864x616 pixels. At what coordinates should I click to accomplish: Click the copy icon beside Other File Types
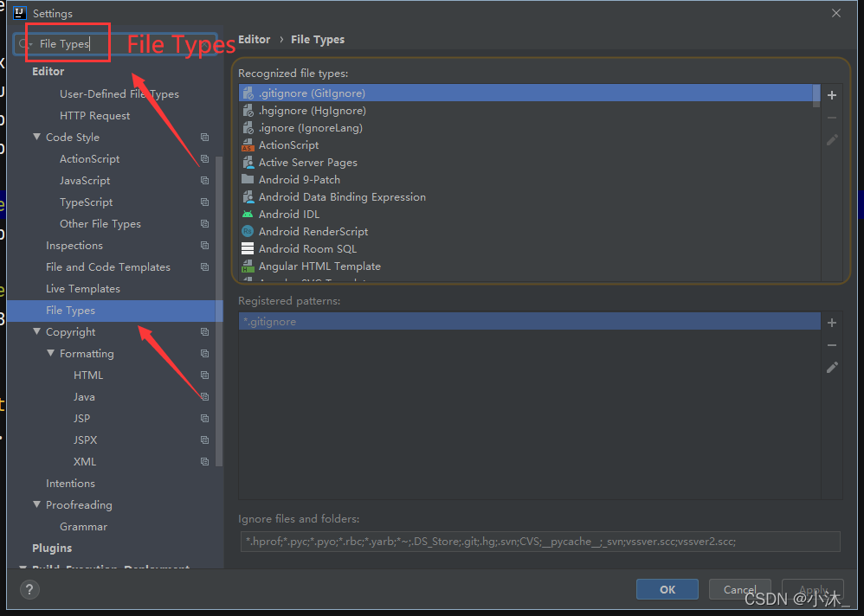pos(204,223)
